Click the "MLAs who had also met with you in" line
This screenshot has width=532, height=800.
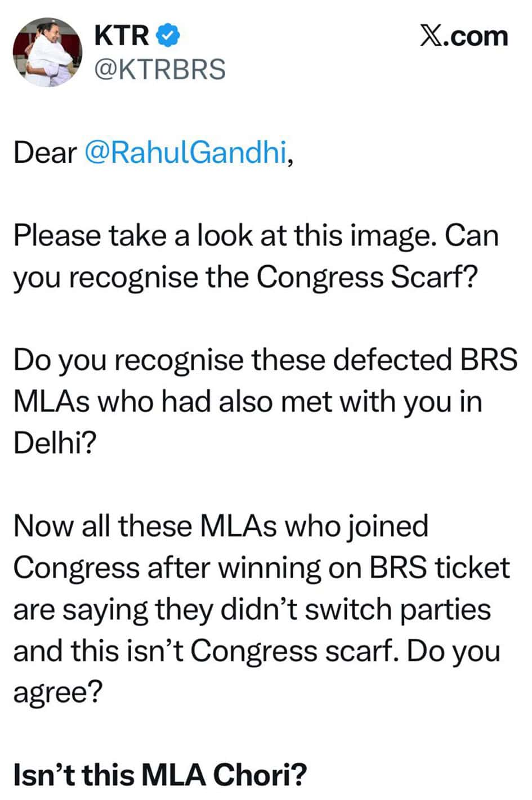(x=248, y=401)
